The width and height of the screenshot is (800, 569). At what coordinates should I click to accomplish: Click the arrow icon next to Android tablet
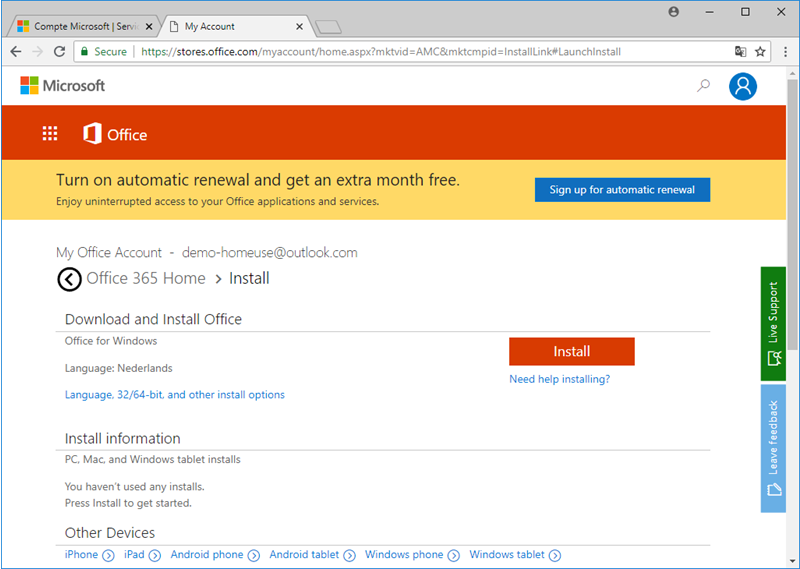(x=349, y=555)
